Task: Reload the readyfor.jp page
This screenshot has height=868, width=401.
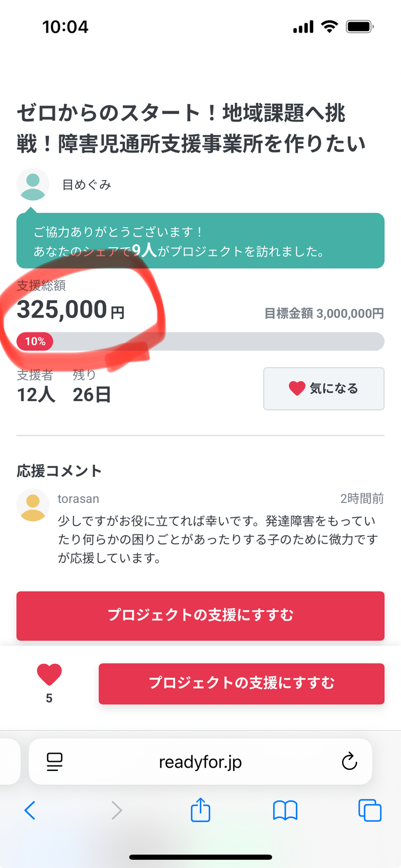Action: [x=349, y=761]
